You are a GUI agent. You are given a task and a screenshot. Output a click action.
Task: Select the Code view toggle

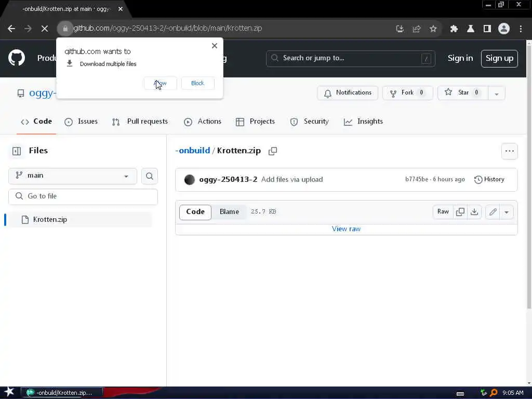(x=195, y=212)
